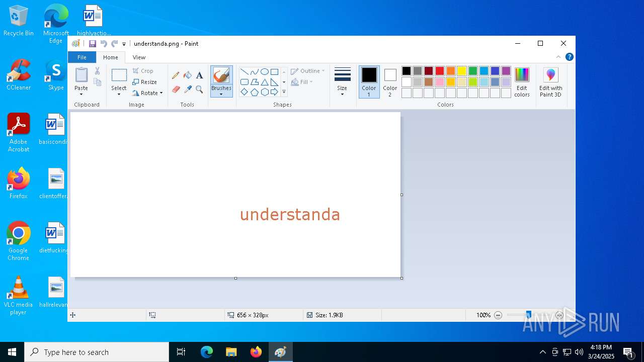Viewport: 644px width, 362px height.
Task: Select the Color picker eyedropper tool
Action: pyautogui.click(x=188, y=89)
